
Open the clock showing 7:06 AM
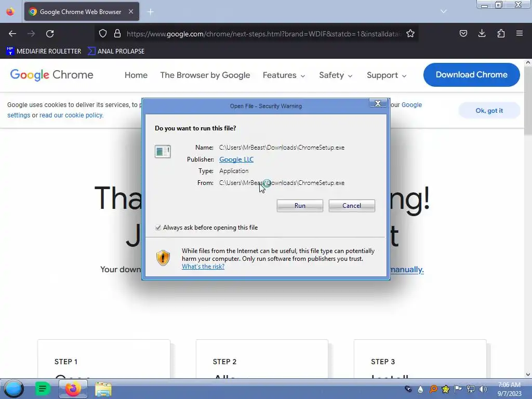pyautogui.click(x=509, y=389)
